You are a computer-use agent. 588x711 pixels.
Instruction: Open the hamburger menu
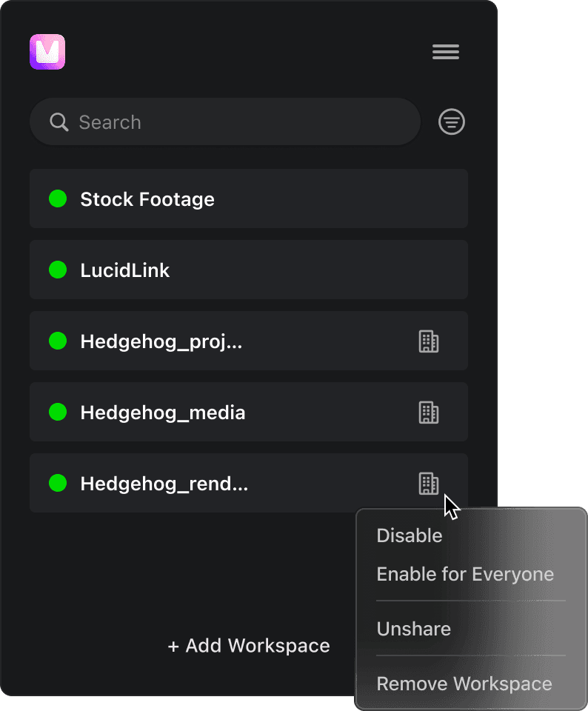(x=446, y=52)
